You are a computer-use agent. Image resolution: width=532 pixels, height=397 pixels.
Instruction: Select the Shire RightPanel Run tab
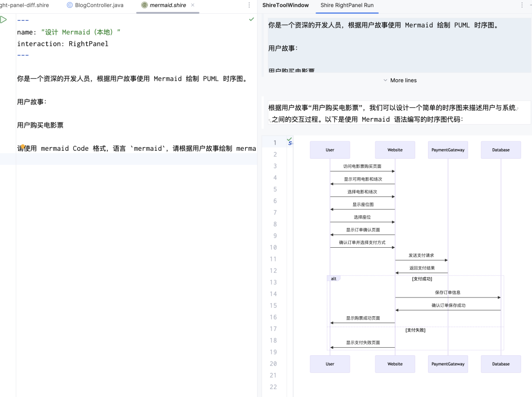pos(347,5)
